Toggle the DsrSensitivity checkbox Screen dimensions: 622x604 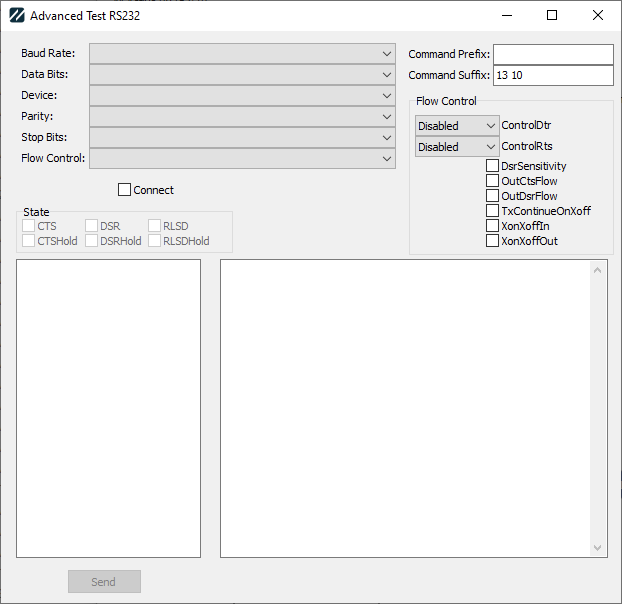[x=492, y=166]
